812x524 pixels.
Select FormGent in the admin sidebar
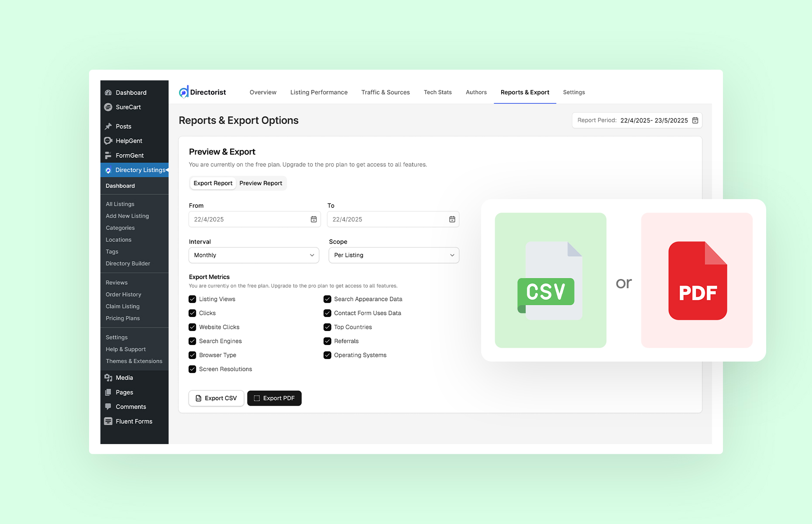[108, 155]
